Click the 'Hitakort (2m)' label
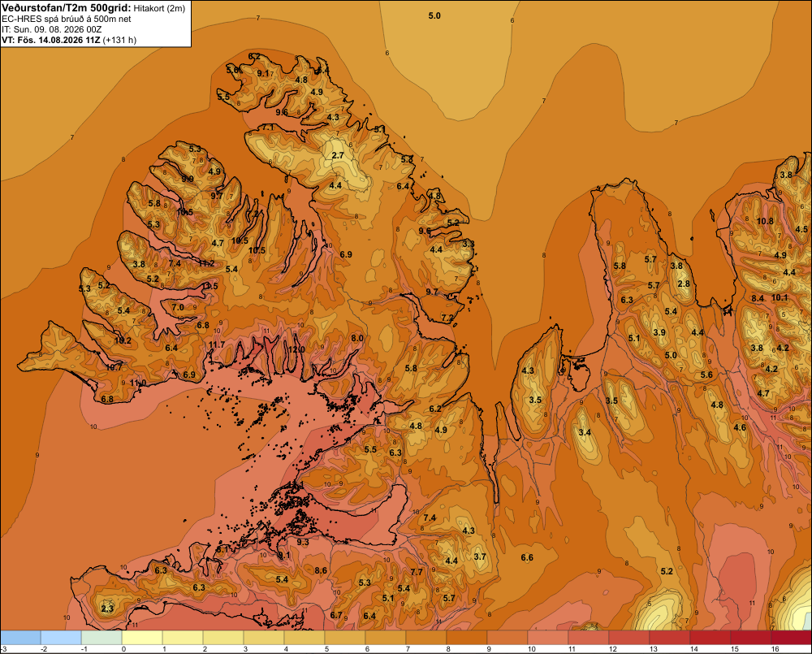 coord(159,8)
